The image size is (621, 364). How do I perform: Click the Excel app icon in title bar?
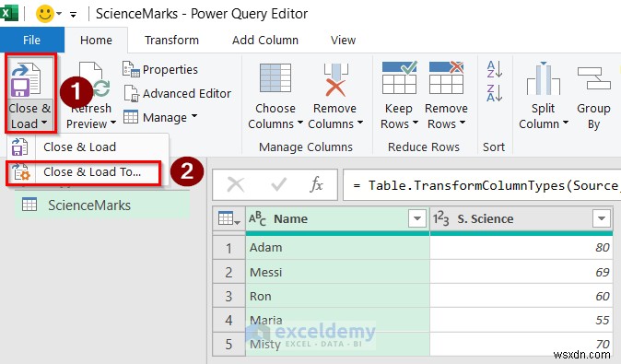pyautogui.click(x=9, y=13)
